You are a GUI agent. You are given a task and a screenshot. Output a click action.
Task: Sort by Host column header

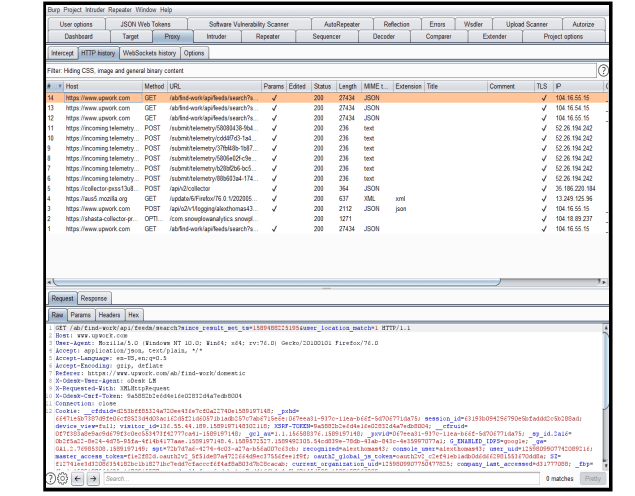click(103, 86)
